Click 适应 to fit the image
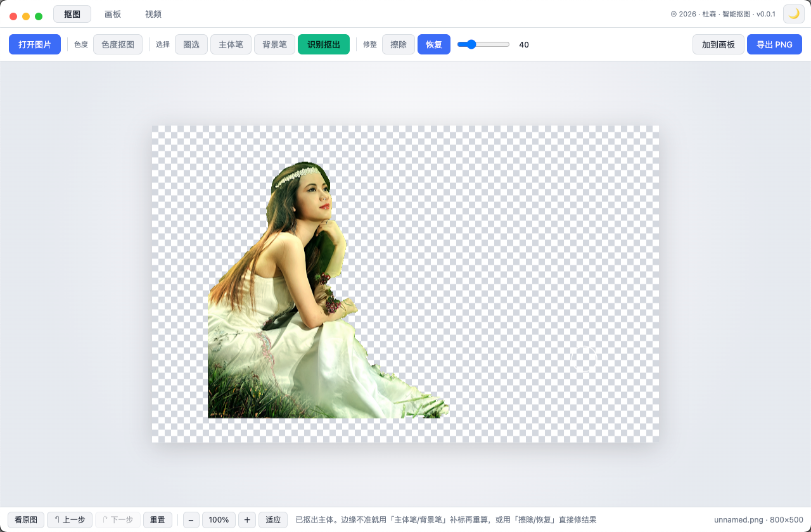811x532 pixels. [273, 520]
